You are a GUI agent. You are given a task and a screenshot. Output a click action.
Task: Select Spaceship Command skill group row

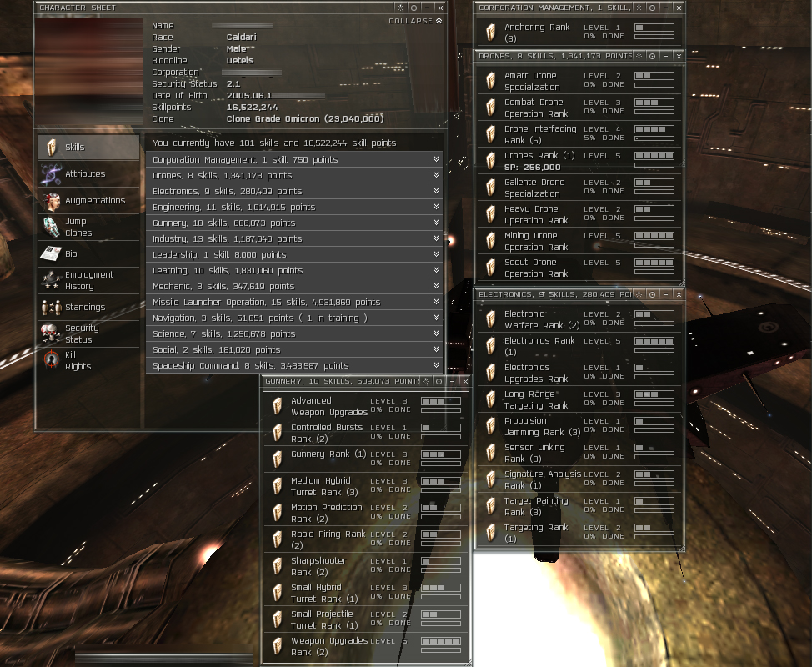(294, 365)
